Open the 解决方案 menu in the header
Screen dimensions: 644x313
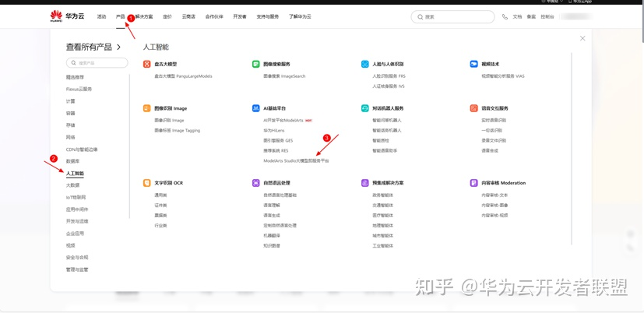144,17
